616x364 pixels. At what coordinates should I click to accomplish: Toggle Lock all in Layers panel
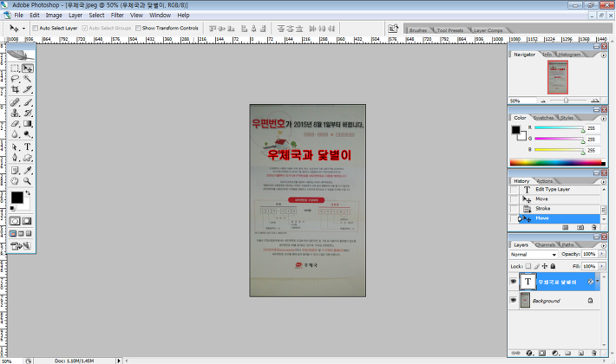[553, 266]
